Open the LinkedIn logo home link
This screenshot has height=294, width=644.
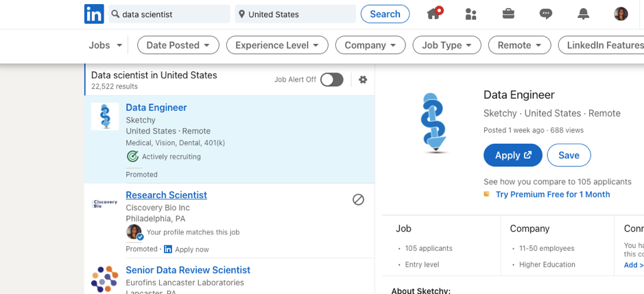pos(94,14)
